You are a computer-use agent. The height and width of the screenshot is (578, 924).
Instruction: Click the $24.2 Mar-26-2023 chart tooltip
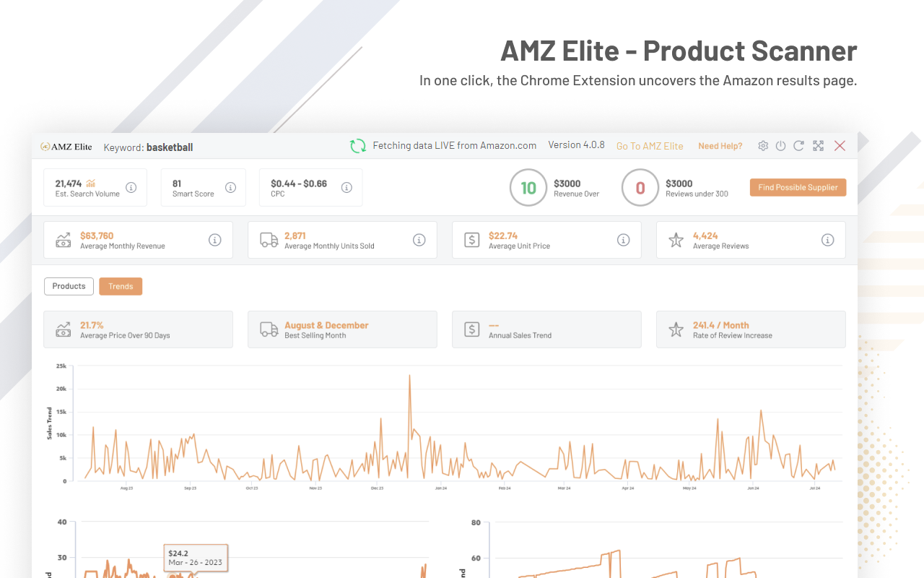click(x=196, y=558)
